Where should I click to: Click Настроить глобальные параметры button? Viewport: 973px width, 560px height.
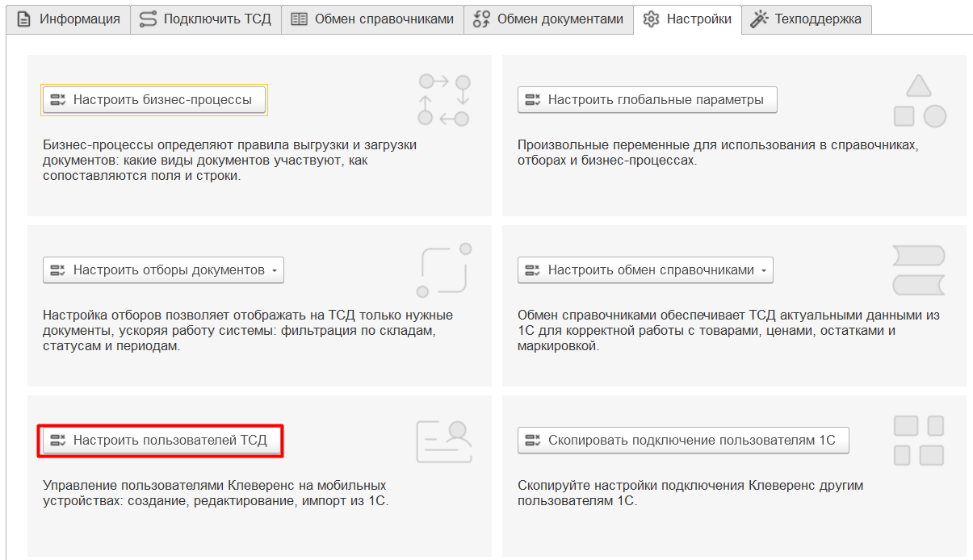647,100
